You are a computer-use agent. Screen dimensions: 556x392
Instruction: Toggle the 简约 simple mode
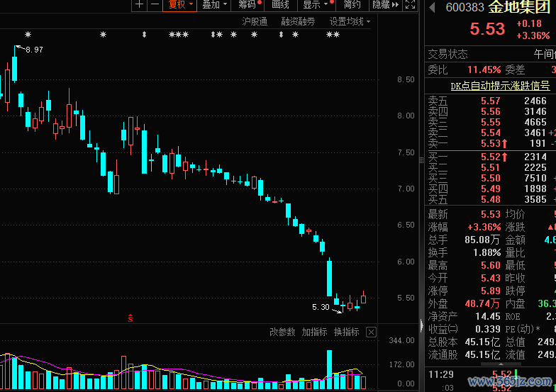point(352,5)
